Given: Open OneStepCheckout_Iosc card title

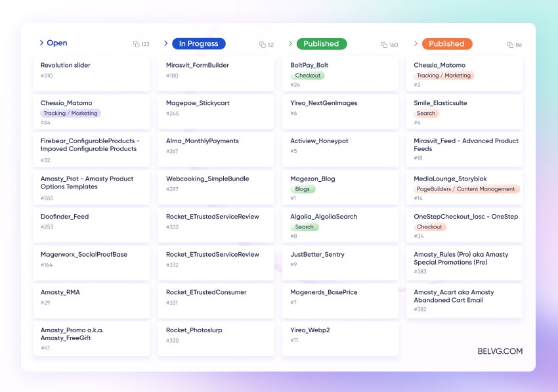Looking at the screenshot, I should (466, 217).
